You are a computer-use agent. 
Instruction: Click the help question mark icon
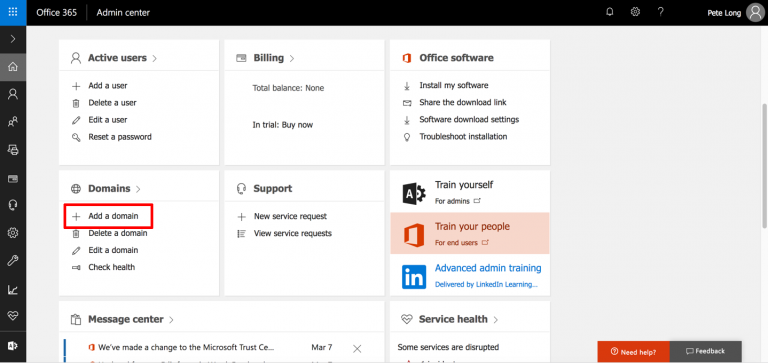[x=661, y=12]
